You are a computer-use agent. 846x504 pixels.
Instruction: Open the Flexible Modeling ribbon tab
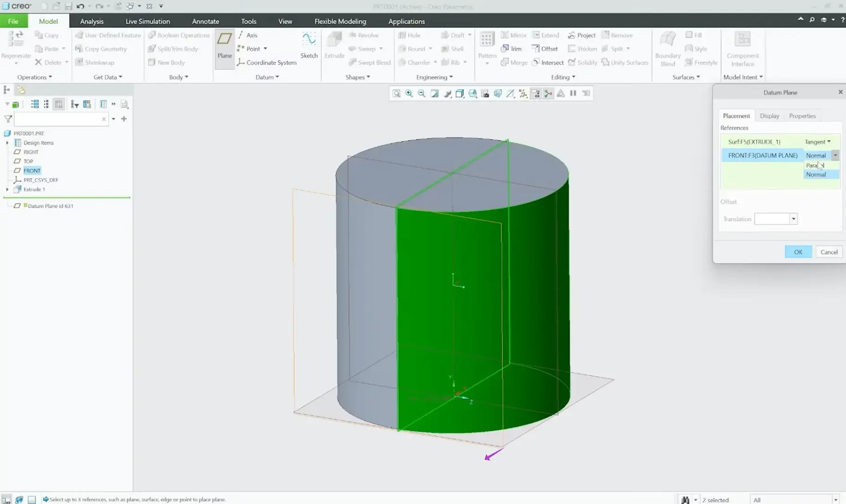click(340, 21)
